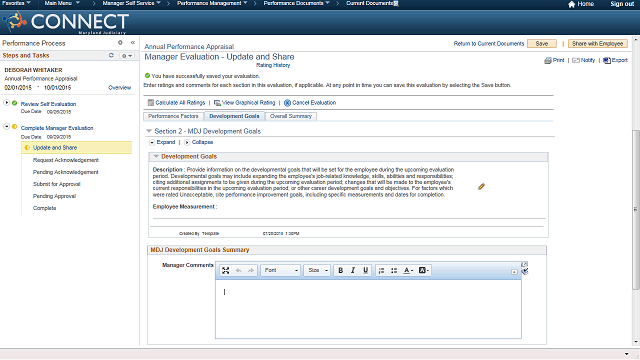Open the Performance Documents breadcrumb menu
This screenshot has width=640, height=360.
click(x=296, y=3)
